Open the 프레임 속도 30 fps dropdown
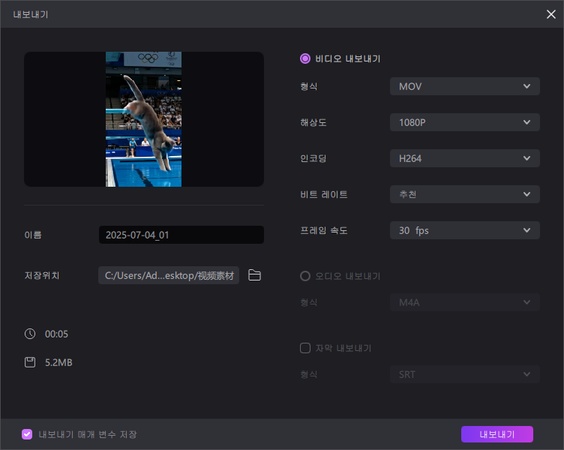 coord(464,230)
